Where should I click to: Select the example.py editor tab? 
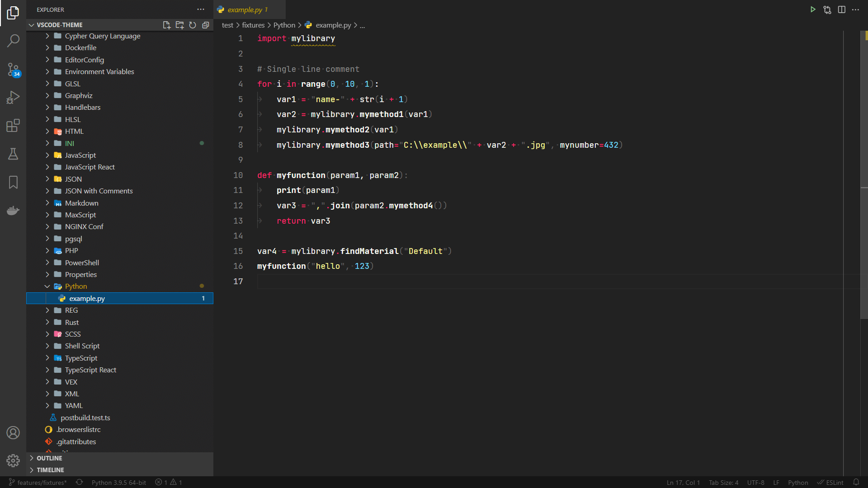point(245,9)
